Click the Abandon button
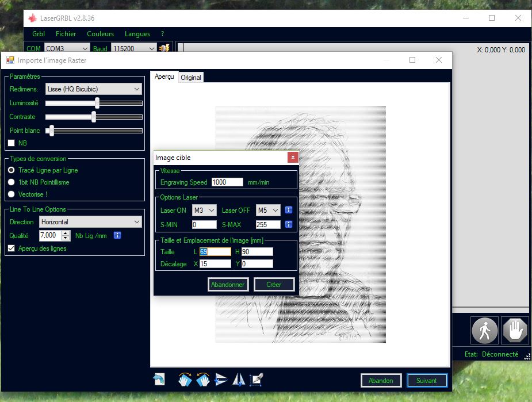 coord(381,381)
